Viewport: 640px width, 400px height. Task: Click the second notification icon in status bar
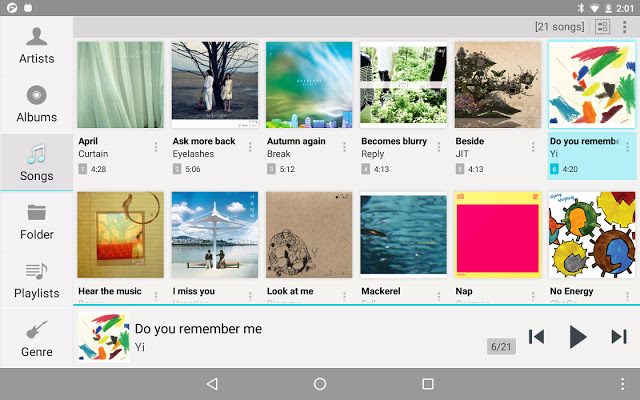(28, 8)
